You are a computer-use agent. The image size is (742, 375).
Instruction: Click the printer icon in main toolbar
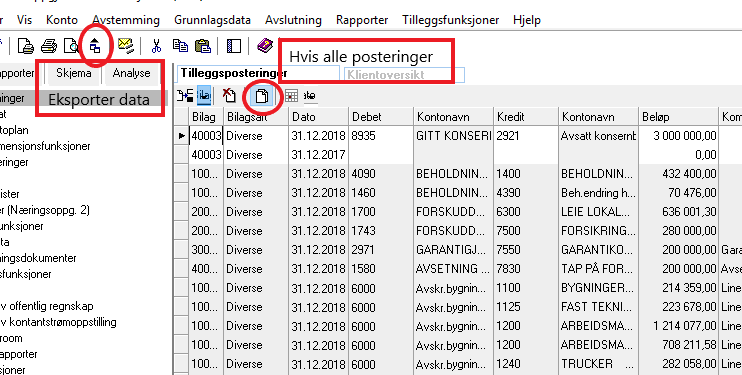(x=49, y=46)
